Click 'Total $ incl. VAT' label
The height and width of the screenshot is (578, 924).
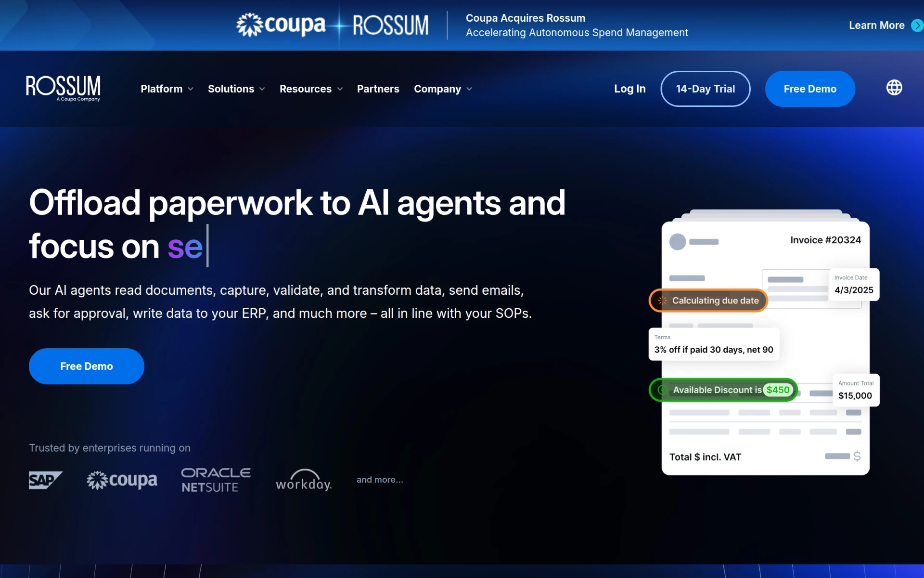pyautogui.click(x=705, y=457)
